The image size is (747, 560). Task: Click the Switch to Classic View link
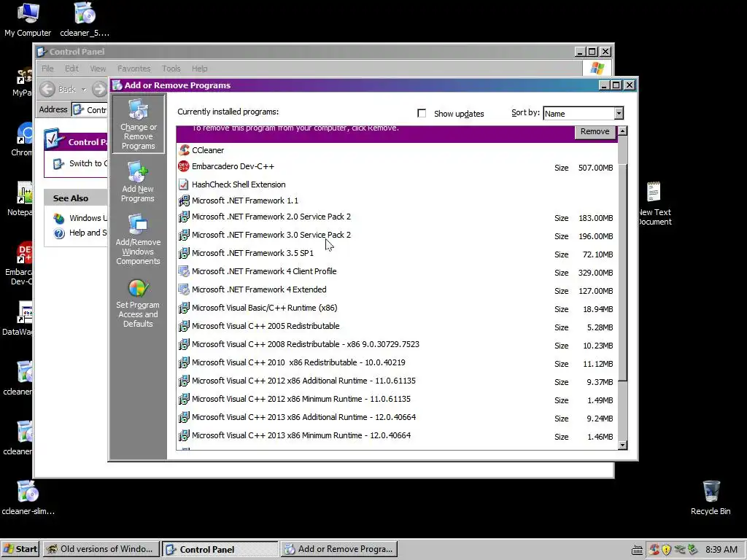(88, 163)
